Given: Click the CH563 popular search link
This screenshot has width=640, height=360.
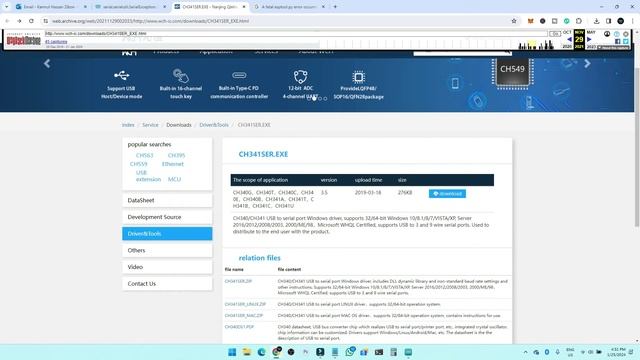Looking at the screenshot, I should [x=144, y=156].
